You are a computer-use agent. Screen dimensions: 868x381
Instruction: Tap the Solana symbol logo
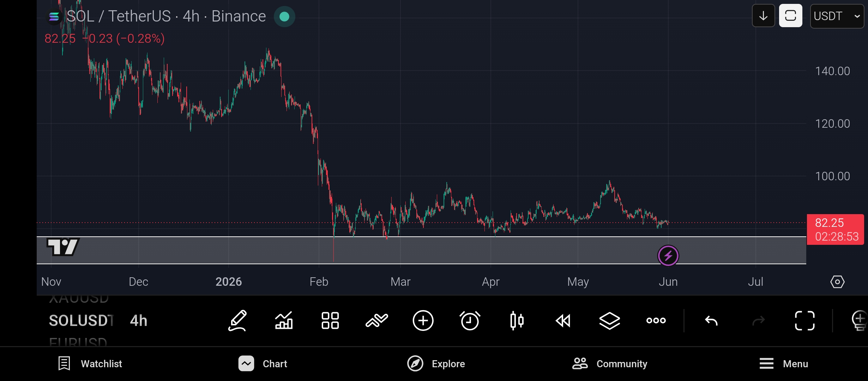(x=54, y=17)
